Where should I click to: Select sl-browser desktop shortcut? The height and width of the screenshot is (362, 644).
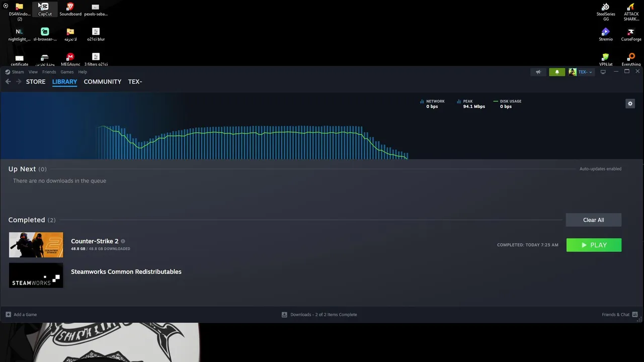click(45, 35)
